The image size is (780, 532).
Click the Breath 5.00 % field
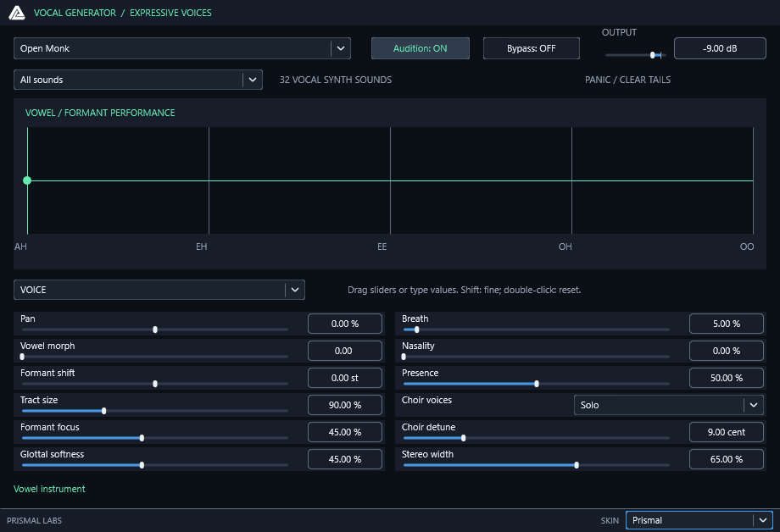pyautogui.click(x=727, y=324)
